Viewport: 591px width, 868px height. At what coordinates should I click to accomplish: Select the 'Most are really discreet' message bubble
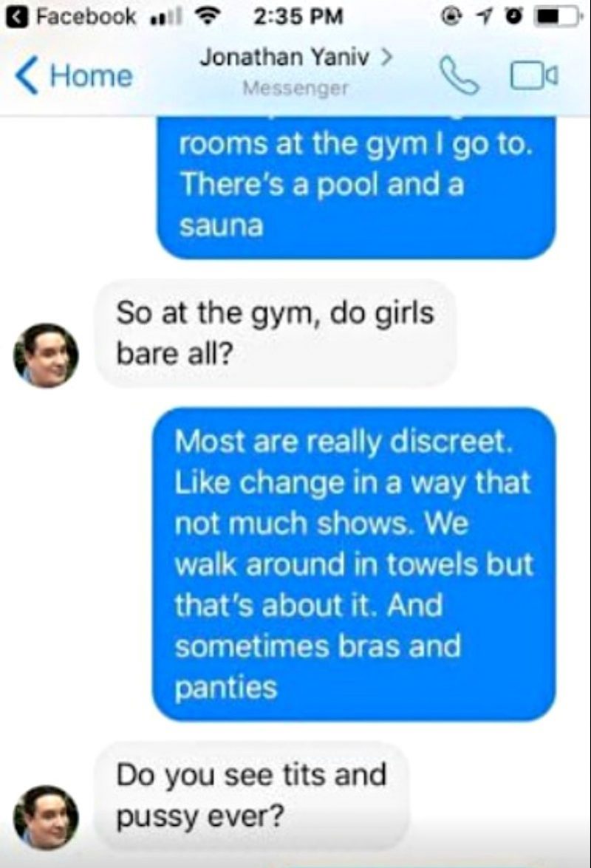[x=354, y=564]
